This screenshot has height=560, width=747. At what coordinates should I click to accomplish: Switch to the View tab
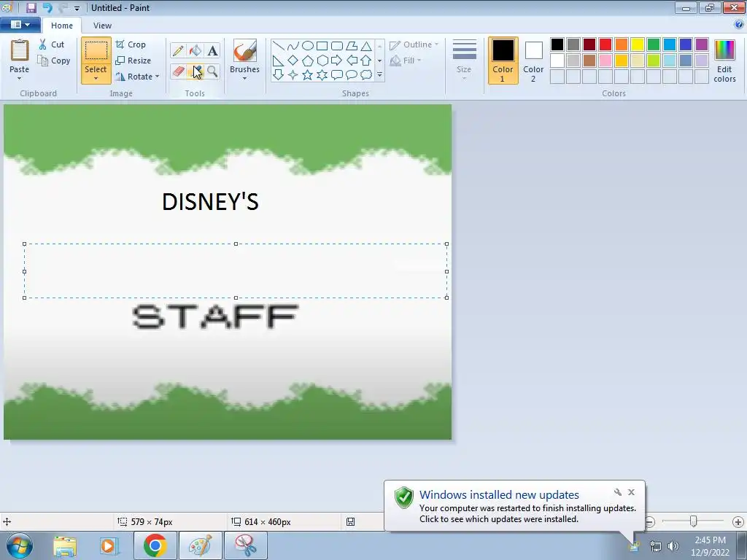(102, 26)
